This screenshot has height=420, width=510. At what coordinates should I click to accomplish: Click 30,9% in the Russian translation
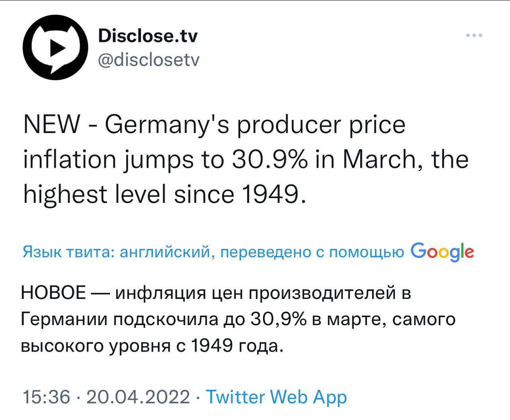point(279,320)
